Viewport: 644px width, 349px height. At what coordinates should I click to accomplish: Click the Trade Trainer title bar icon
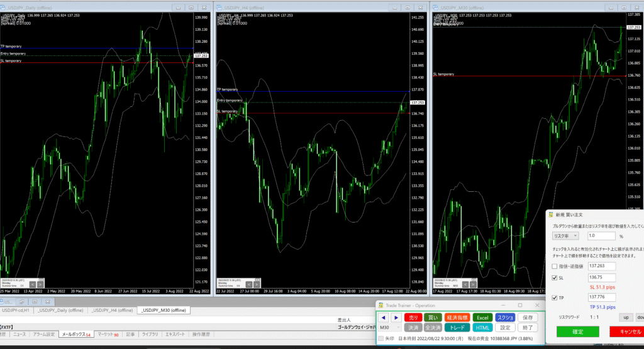pos(380,306)
